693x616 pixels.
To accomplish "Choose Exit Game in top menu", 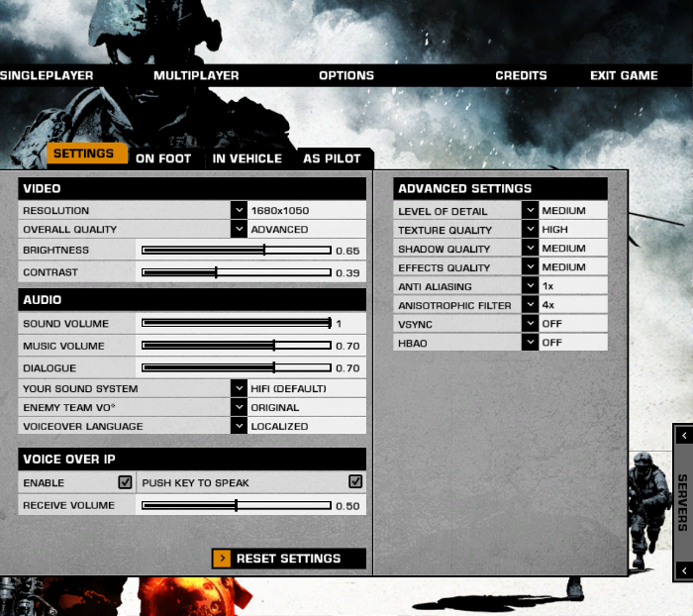I will 624,75.
